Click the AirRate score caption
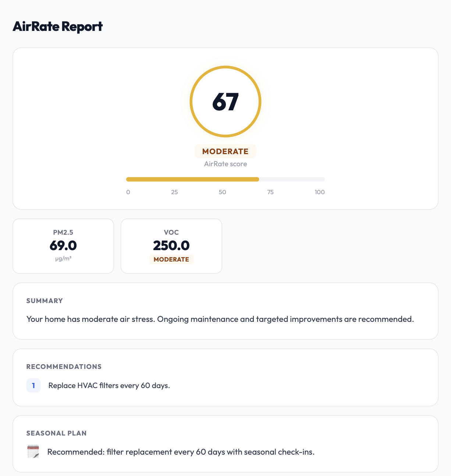The image size is (451, 476). pos(225,164)
